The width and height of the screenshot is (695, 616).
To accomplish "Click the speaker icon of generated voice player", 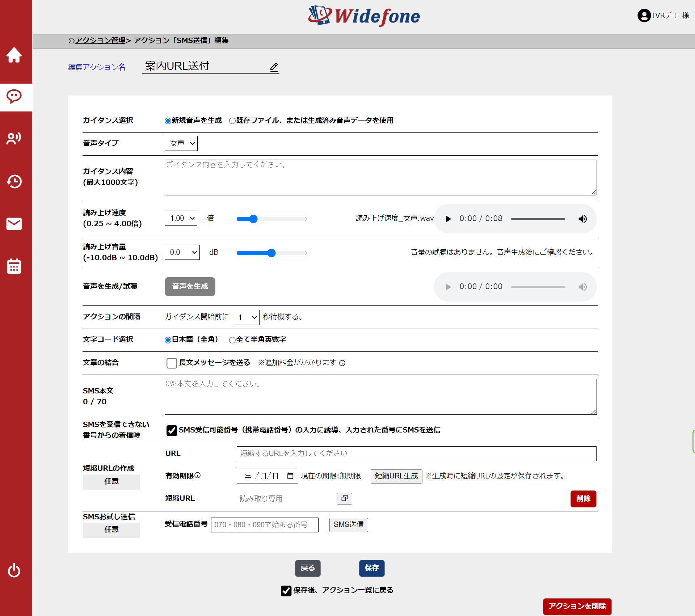I will click(x=582, y=287).
